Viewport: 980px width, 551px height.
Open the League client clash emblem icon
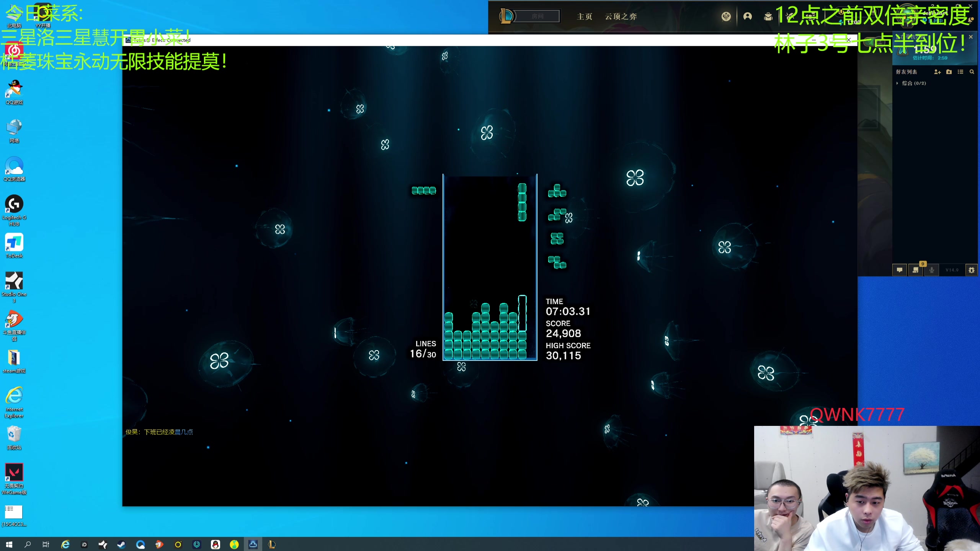726,16
